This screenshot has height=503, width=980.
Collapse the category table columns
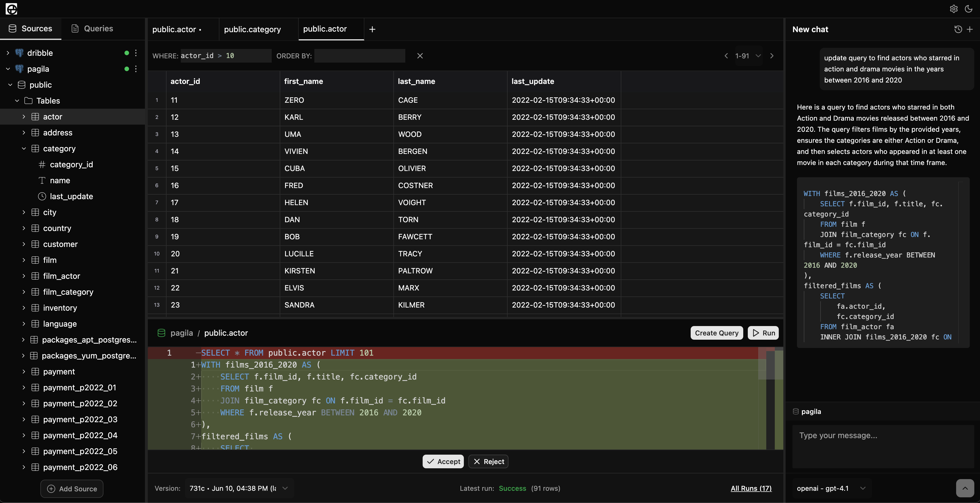pos(24,149)
